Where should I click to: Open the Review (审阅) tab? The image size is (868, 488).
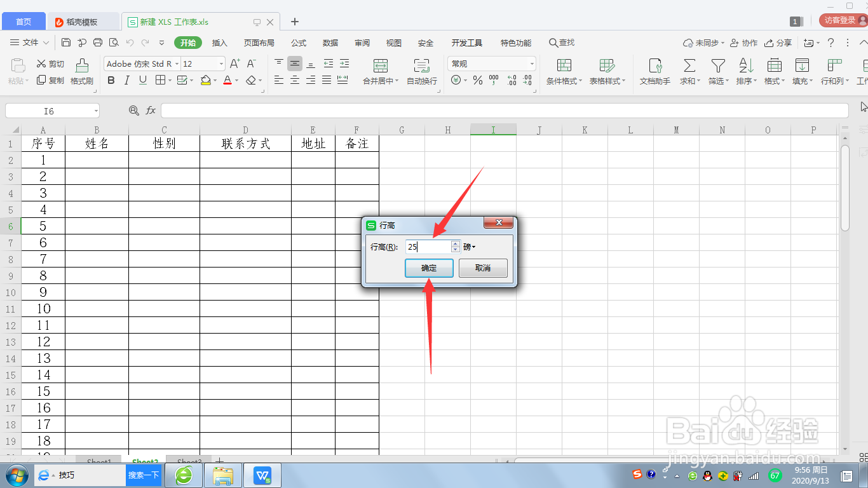[362, 43]
